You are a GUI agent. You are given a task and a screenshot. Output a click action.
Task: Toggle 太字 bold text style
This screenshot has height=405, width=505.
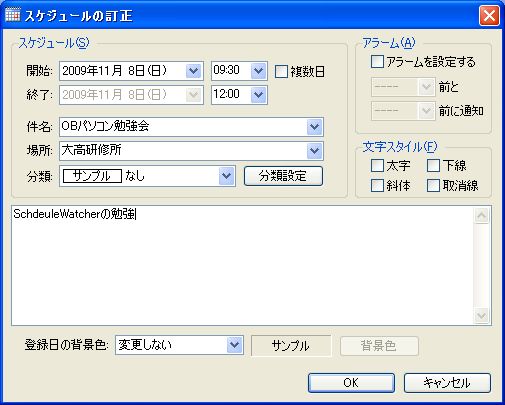click(x=377, y=165)
